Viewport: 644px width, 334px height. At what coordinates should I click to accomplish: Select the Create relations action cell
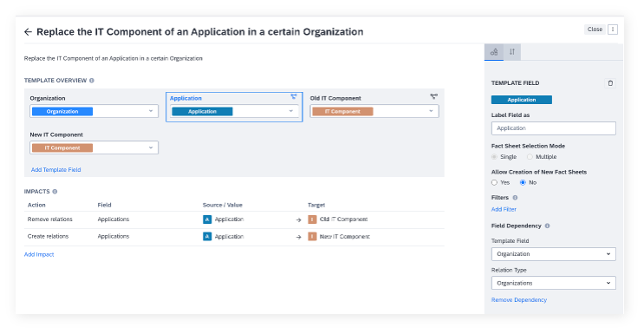(x=48, y=237)
